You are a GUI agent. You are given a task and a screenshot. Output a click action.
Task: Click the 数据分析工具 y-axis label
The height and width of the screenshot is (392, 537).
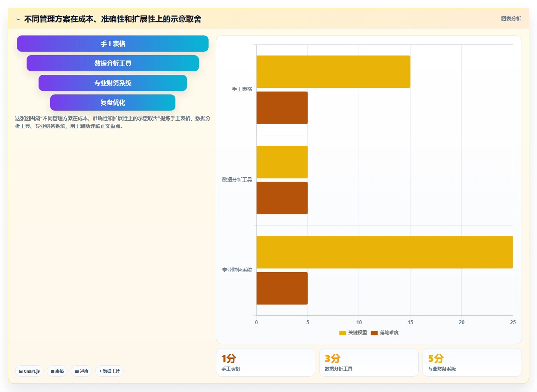click(237, 180)
